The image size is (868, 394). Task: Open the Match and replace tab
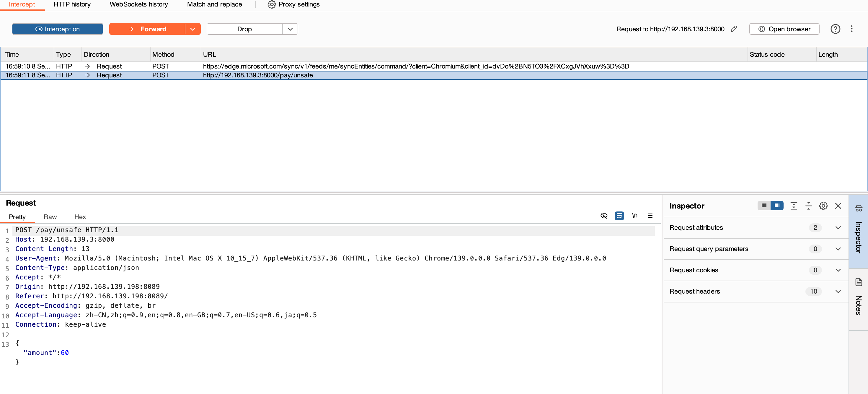click(x=214, y=4)
